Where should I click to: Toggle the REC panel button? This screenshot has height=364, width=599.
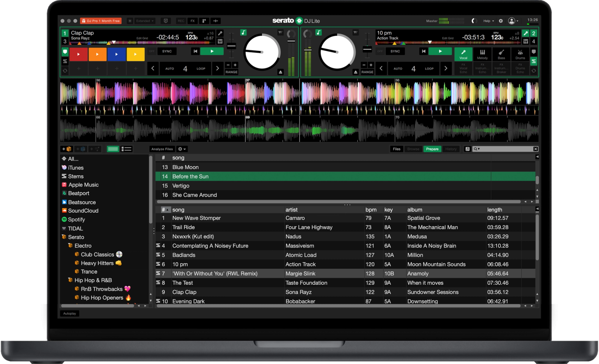[181, 21]
